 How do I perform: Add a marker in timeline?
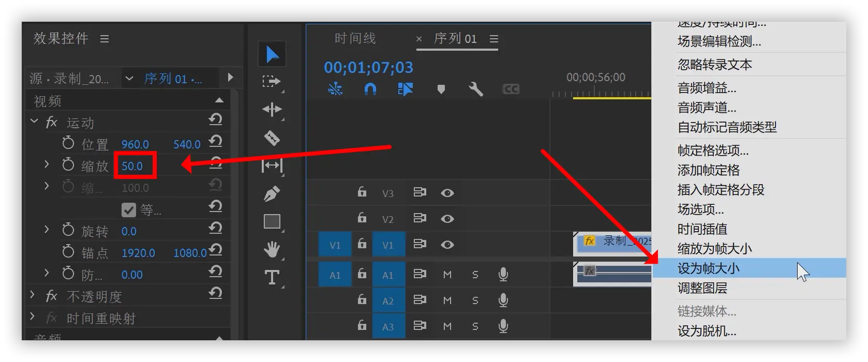(441, 89)
